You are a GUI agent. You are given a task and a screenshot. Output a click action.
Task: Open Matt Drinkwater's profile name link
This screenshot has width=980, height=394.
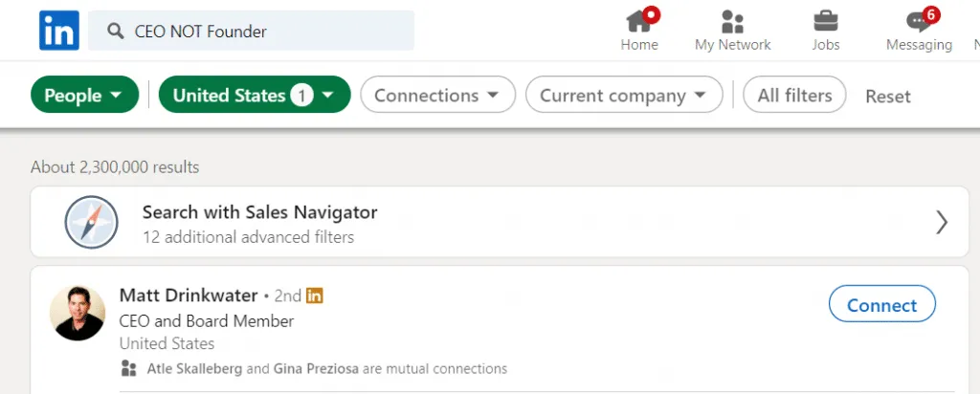189,295
